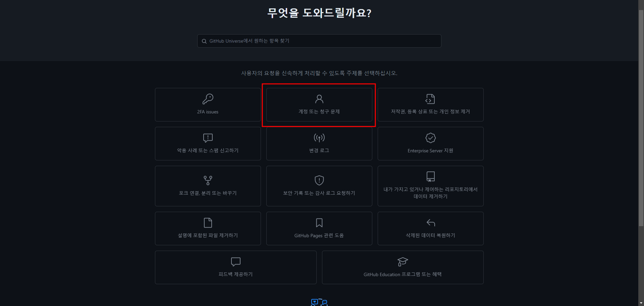644x306 pixels.
Task: Click the undo arrow icon for 삭제된 데이터 복원하기
Action: click(430, 223)
